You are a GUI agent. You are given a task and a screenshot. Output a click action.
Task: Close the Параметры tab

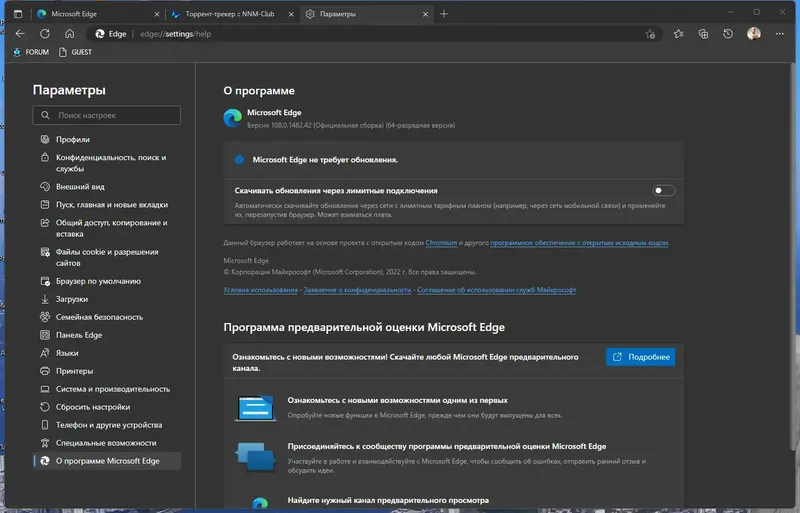coord(426,14)
